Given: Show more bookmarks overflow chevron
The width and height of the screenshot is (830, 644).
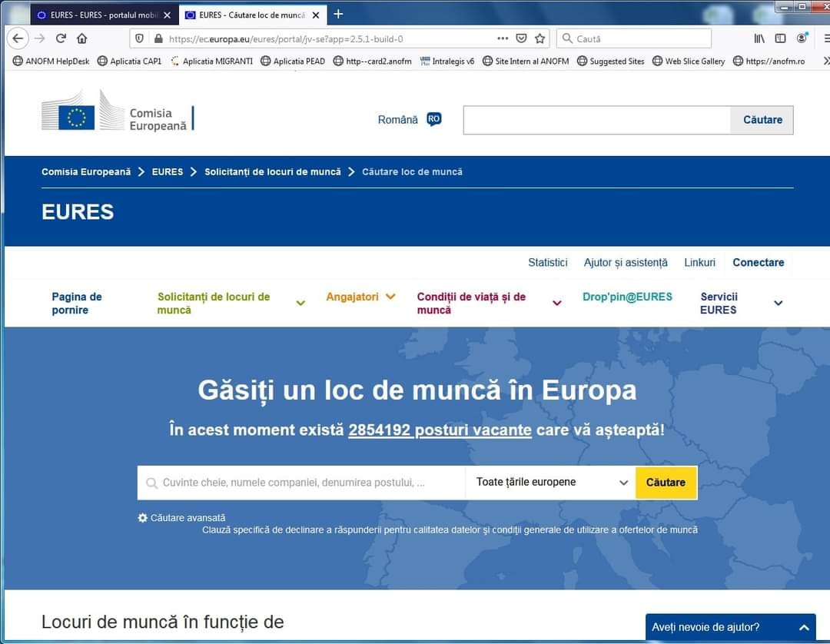Looking at the screenshot, I should (x=825, y=61).
